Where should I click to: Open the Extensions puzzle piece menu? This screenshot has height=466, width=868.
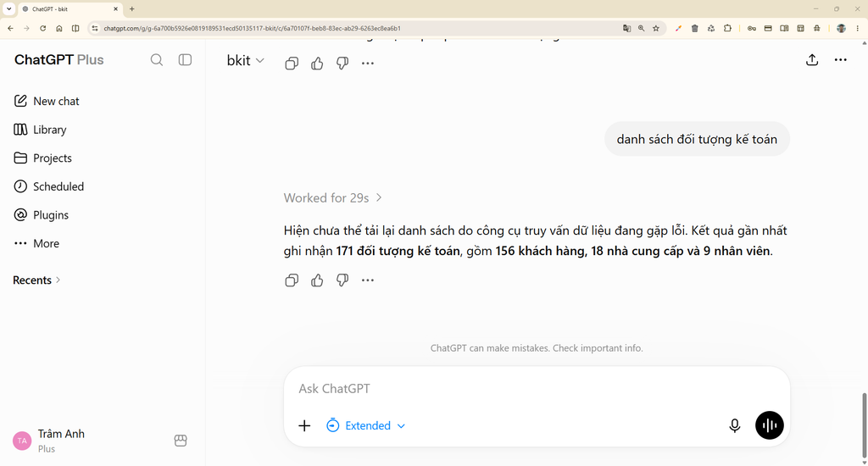pyautogui.click(x=727, y=28)
